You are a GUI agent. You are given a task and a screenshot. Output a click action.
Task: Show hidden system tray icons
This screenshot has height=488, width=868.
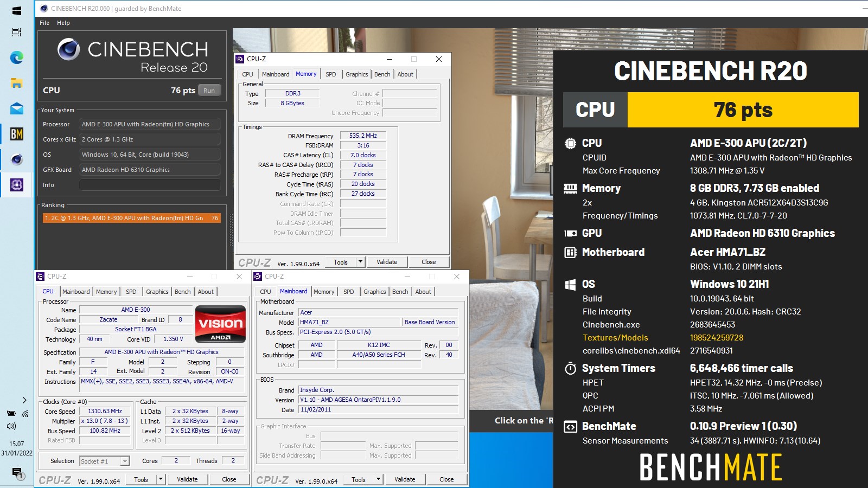pos(24,400)
